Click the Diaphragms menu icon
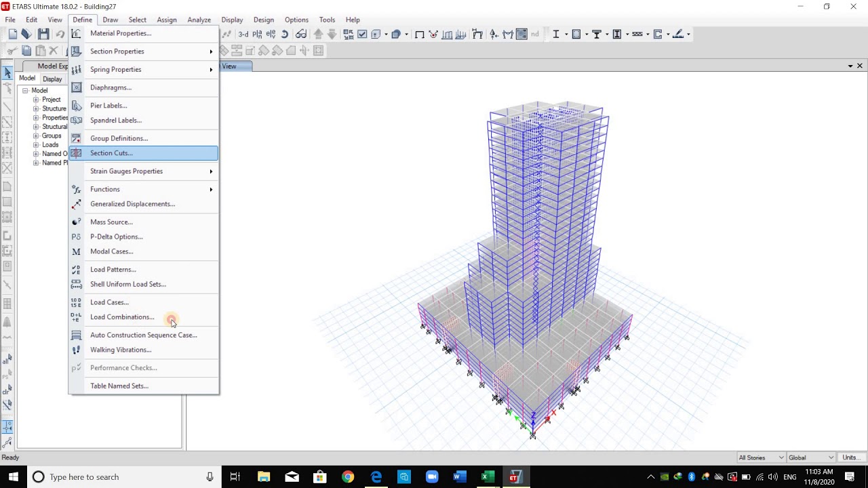 pyautogui.click(x=77, y=87)
